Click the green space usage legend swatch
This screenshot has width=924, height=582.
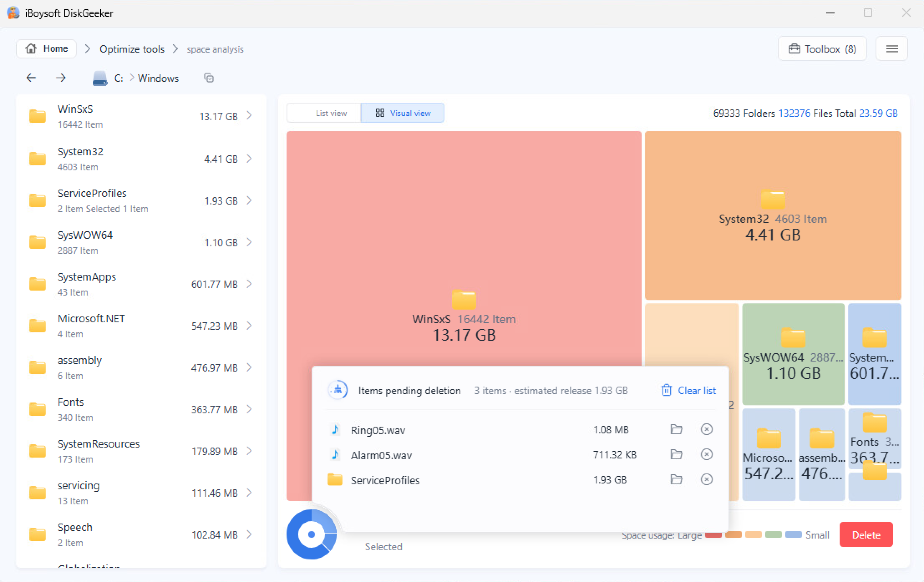point(773,534)
